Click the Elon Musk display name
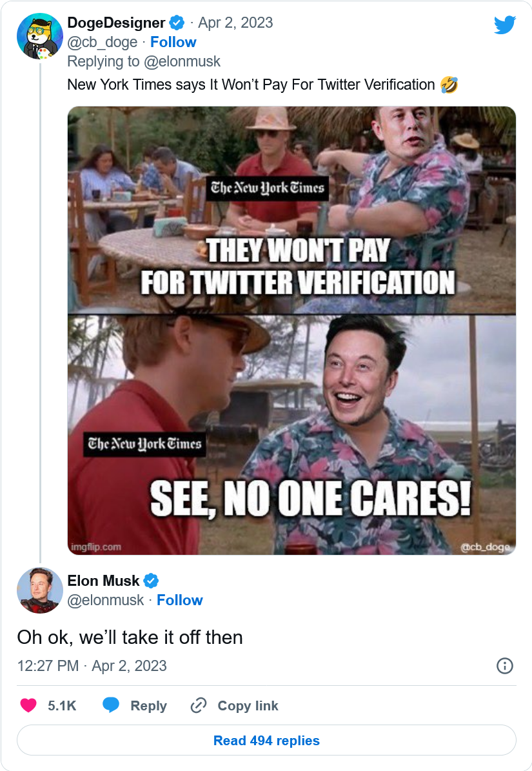 click(103, 581)
